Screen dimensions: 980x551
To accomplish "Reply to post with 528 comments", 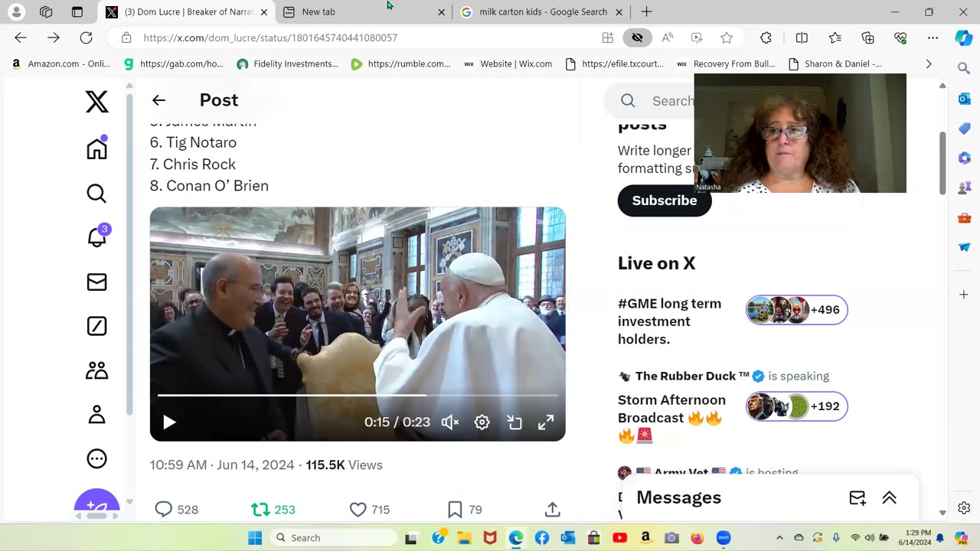I will coord(176,510).
